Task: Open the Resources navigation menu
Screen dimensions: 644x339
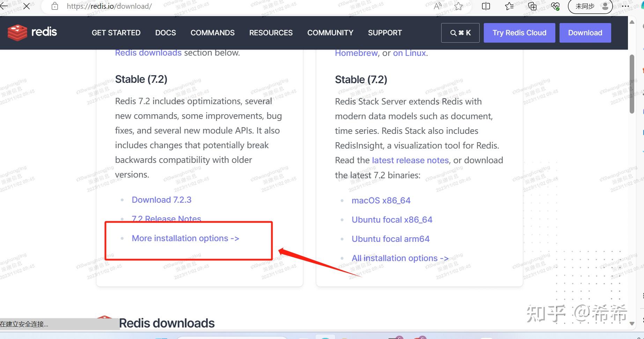Action: 271,33
